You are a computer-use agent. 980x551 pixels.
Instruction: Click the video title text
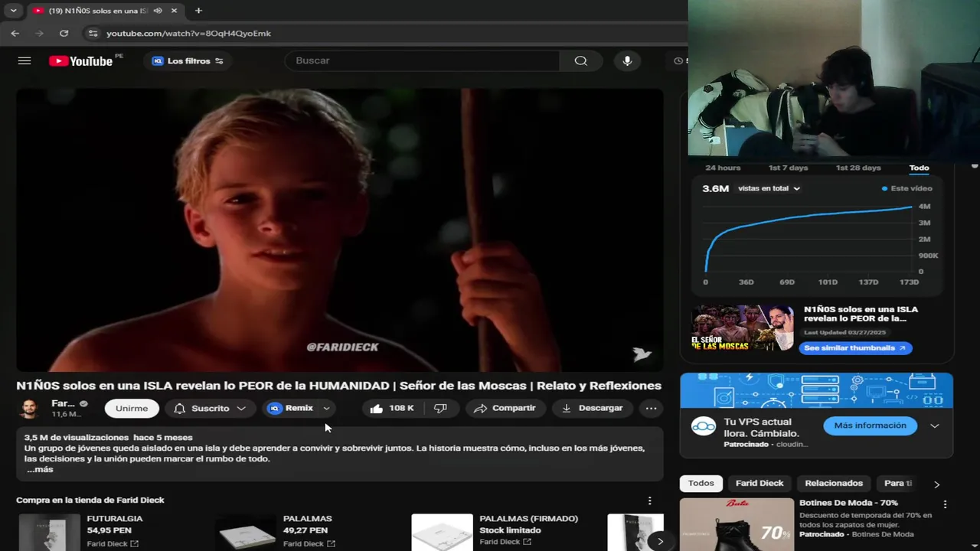[x=338, y=386]
